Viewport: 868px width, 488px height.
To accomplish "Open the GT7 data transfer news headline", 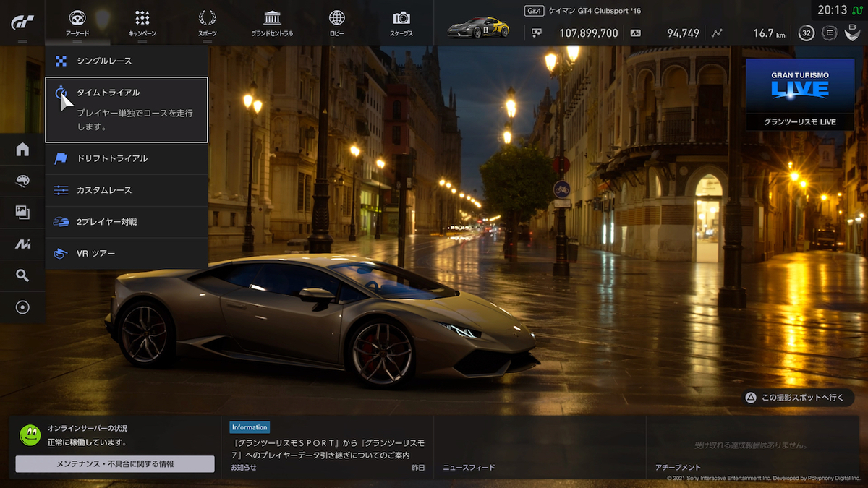I will [x=327, y=448].
